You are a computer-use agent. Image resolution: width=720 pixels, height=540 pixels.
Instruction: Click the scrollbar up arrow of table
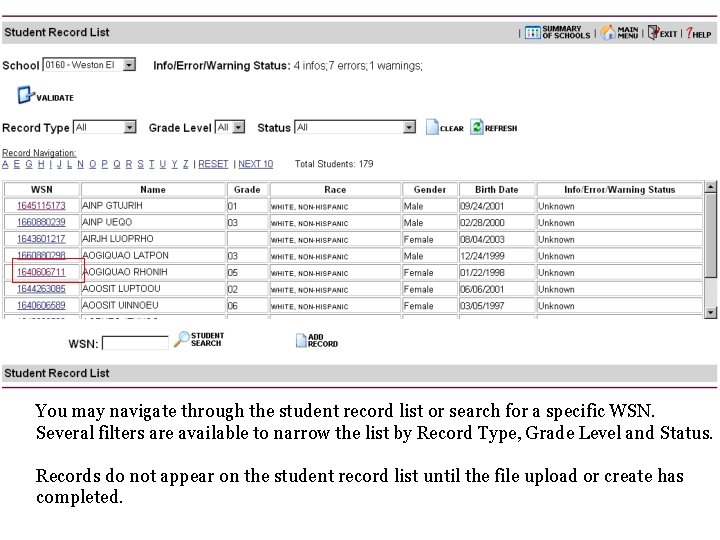click(x=711, y=186)
